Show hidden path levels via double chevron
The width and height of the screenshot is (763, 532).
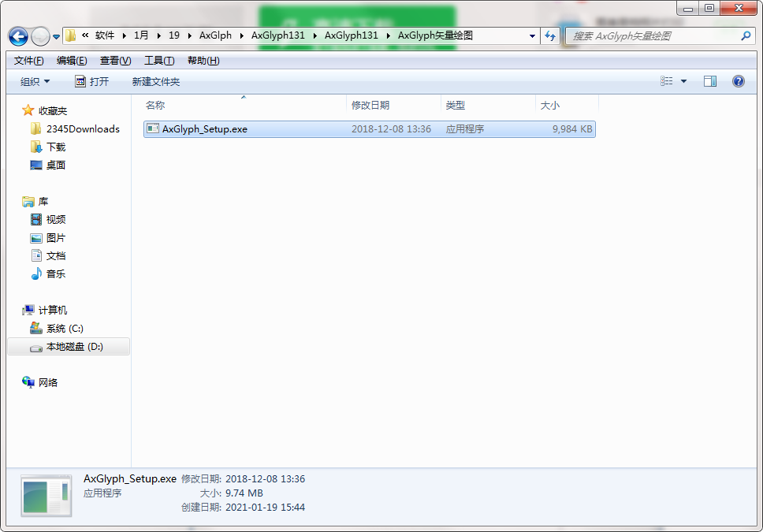point(85,35)
